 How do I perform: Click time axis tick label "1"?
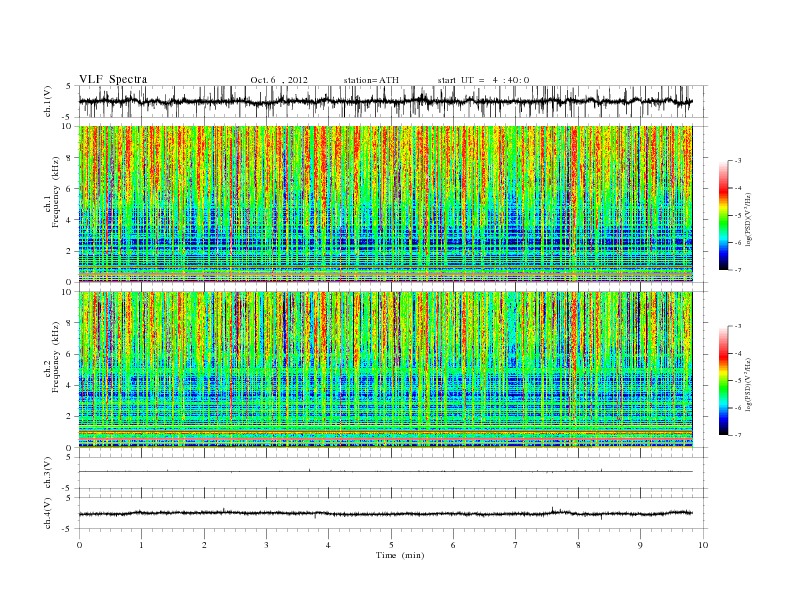pyautogui.click(x=141, y=545)
